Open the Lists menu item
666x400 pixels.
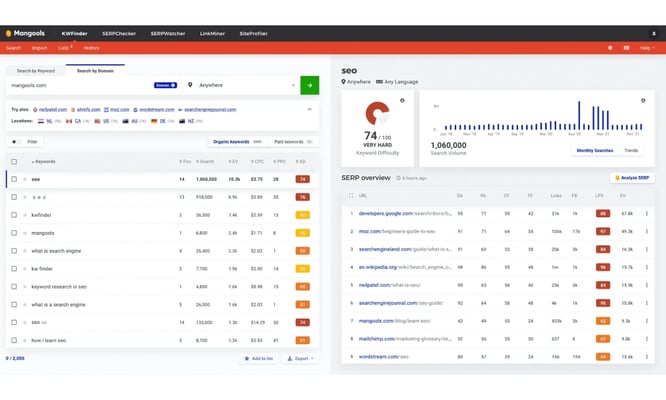[x=65, y=48]
